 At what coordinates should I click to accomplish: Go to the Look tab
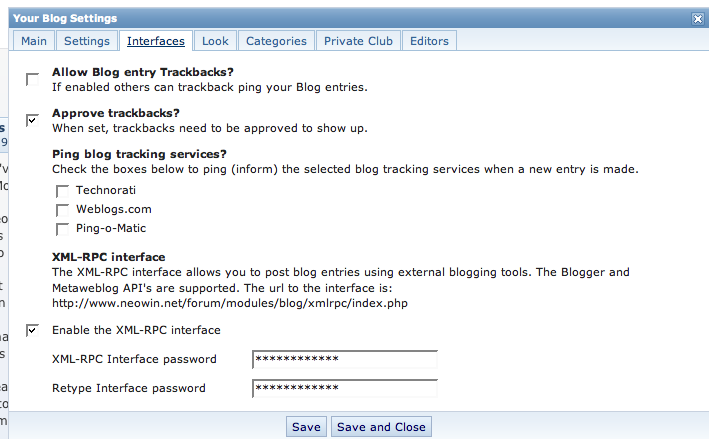[215, 41]
